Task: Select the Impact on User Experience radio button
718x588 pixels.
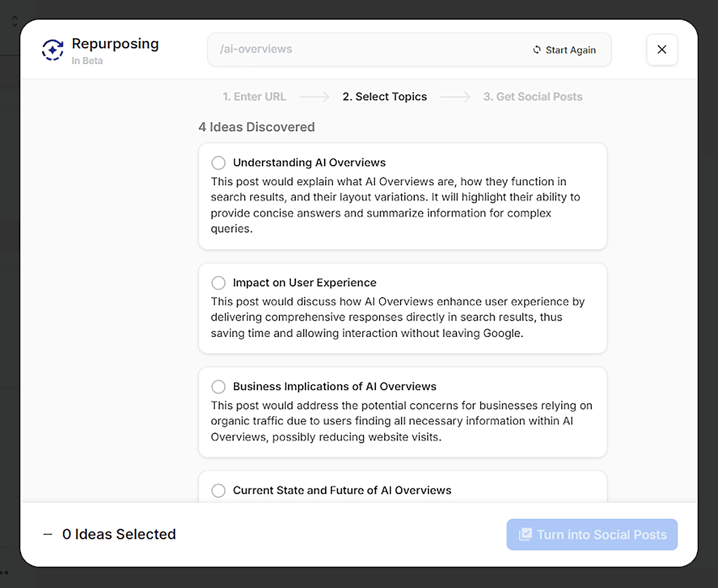Action: [x=218, y=283]
